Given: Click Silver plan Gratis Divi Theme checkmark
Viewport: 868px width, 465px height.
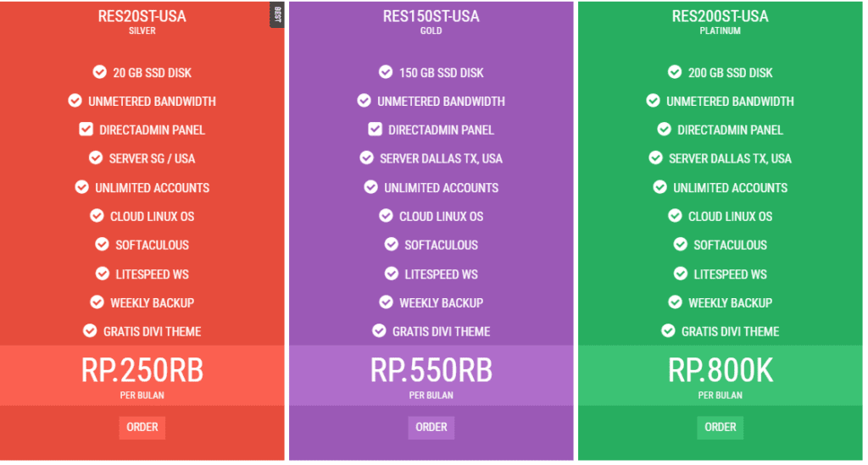Looking at the screenshot, I should click(90, 330).
